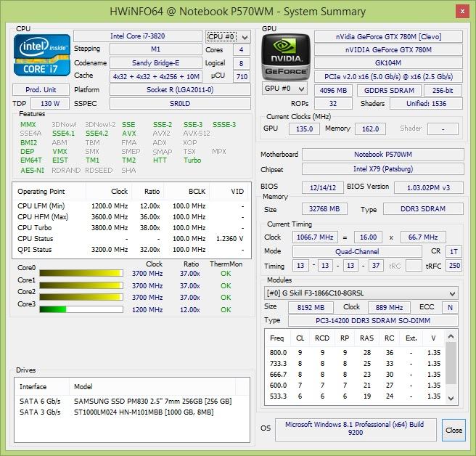Click the Microsoft Windows 8.1 Professional OS field
The image size is (476, 456).
355,428
